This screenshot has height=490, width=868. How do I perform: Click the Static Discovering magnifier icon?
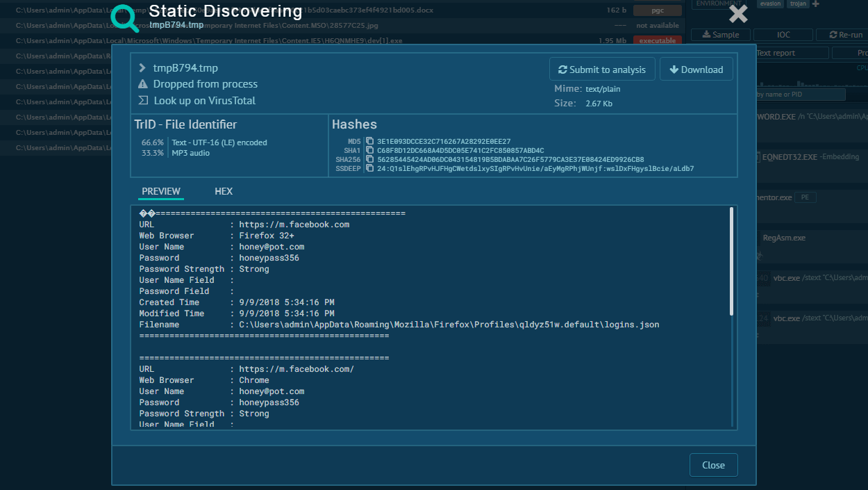126,18
